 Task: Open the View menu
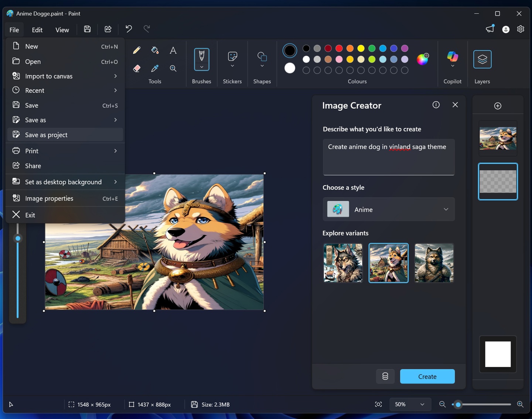62,30
